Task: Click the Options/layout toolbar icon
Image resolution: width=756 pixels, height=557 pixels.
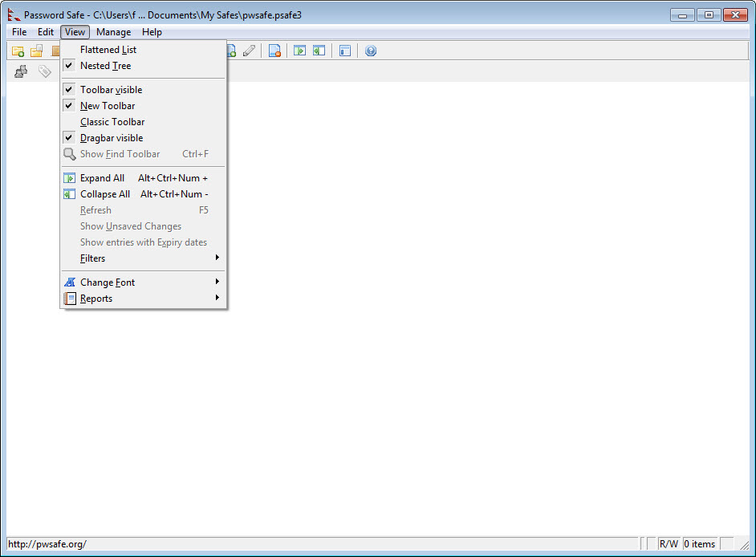Action: pos(345,51)
